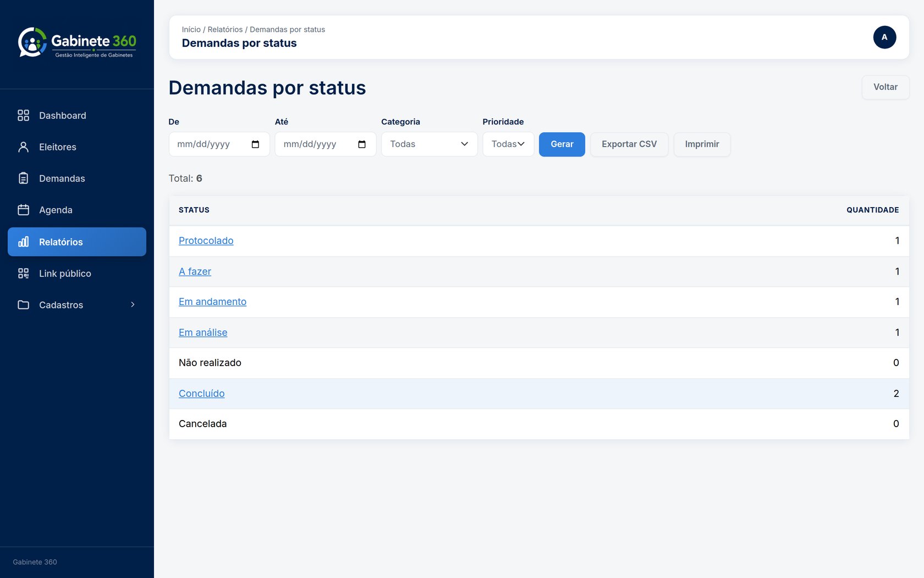Click the Relatórios bar chart icon
Viewport: 924px width, 578px height.
coord(23,242)
